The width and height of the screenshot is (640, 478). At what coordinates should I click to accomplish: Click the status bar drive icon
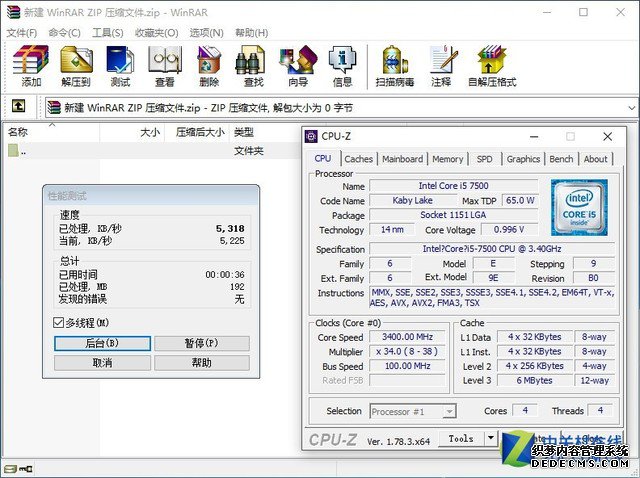11,469
